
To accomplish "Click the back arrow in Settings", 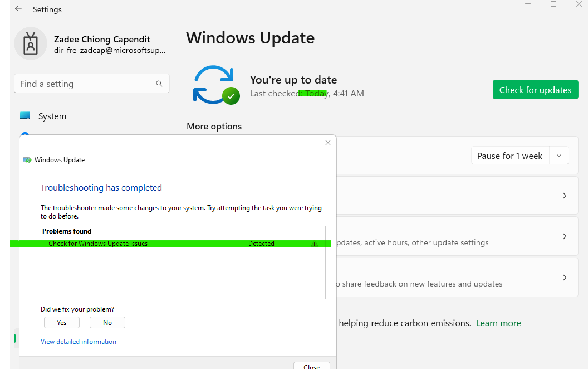I will (18, 8).
